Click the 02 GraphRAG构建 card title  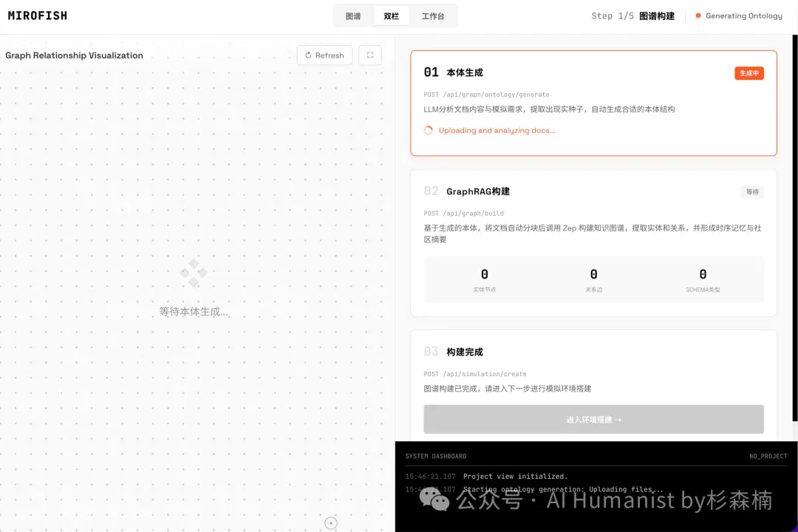pos(467,191)
